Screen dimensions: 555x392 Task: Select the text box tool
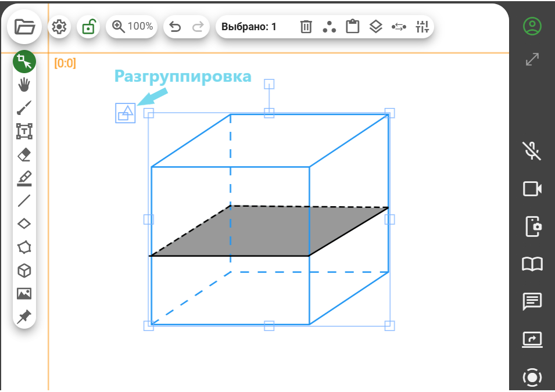pos(24,131)
